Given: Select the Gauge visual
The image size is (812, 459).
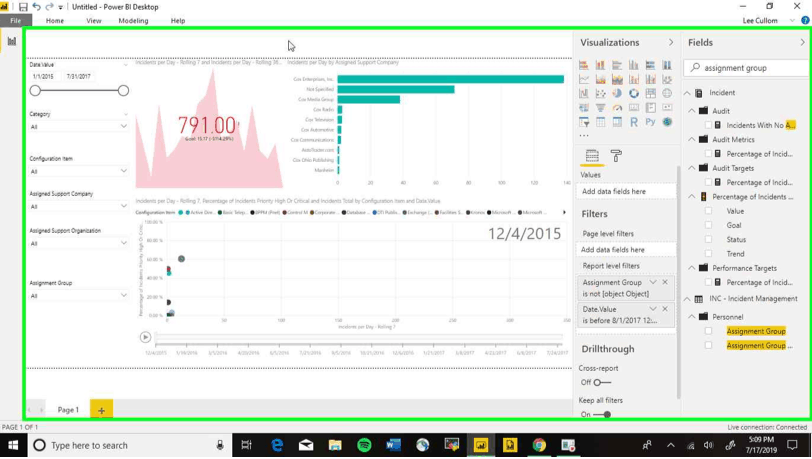Looking at the screenshot, I should tap(617, 108).
